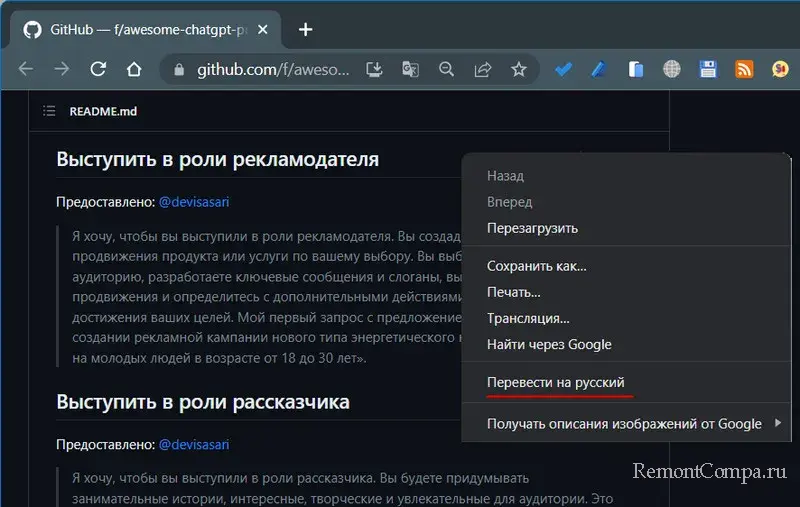Viewport: 800px width, 507px height.
Task: Bookmark this page with the star icon
Action: tap(518, 70)
